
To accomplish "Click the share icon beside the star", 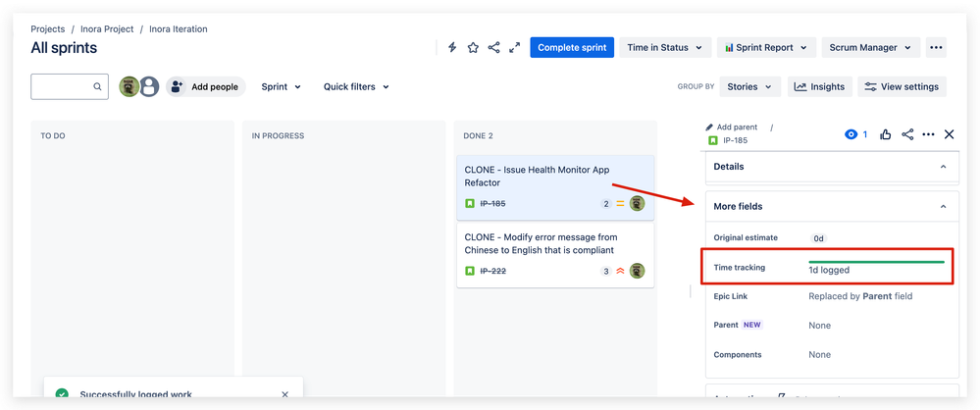I will point(493,47).
